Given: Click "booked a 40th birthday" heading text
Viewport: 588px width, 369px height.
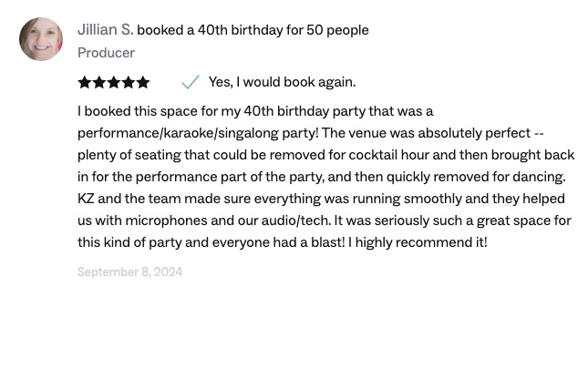Looking at the screenshot, I should click(209, 30).
